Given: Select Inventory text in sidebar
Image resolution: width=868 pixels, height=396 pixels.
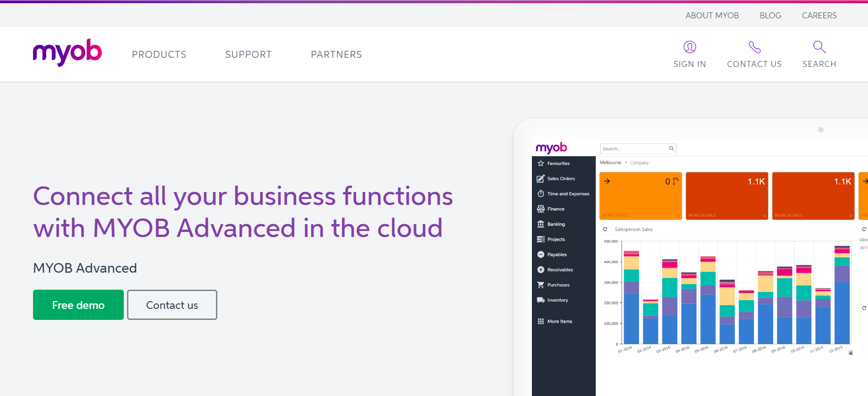Looking at the screenshot, I should pyautogui.click(x=558, y=300).
